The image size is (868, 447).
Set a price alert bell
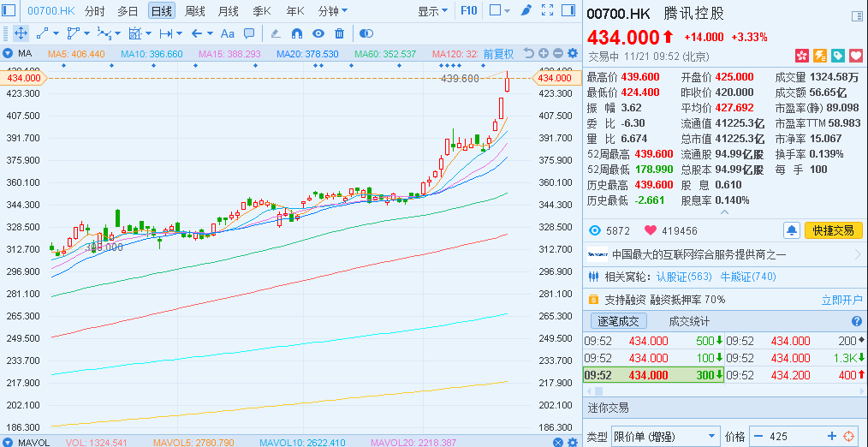point(792,230)
